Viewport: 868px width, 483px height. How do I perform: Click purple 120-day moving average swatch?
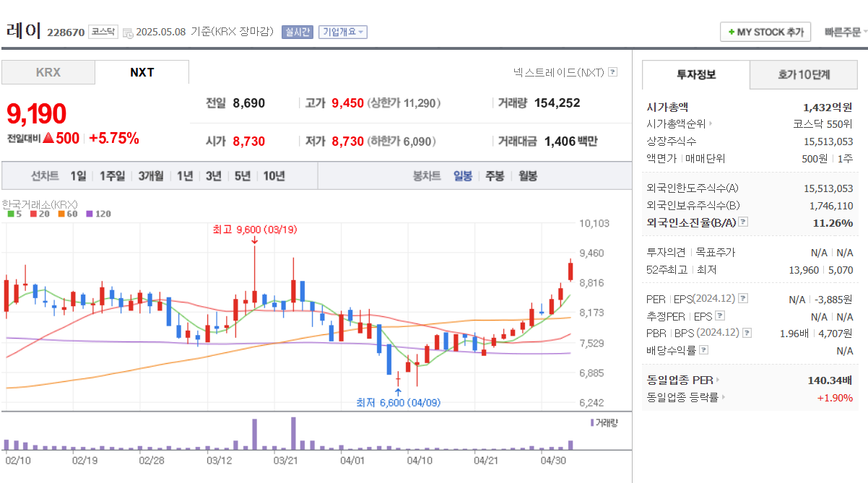90,214
